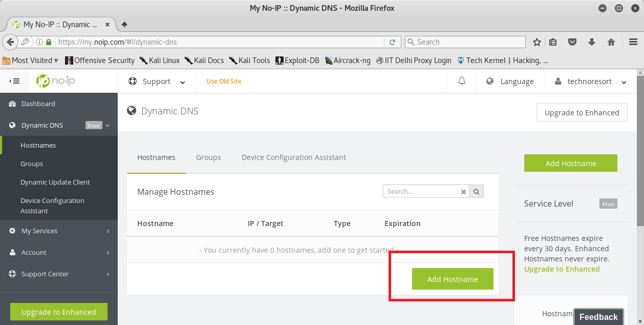
Task: Click the green Upgrade to Enhanced sidebar button
Action: 59,312
